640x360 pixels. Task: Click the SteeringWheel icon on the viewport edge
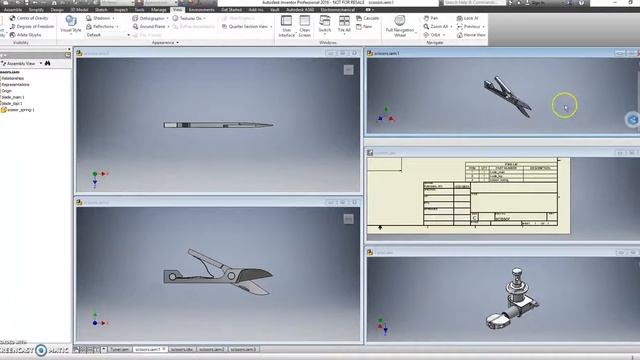633,120
